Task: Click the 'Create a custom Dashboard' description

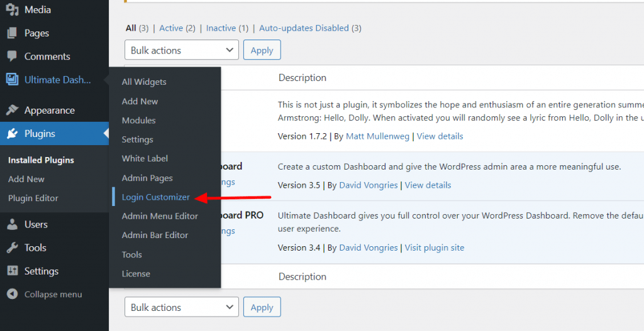Action: (x=449, y=166)
